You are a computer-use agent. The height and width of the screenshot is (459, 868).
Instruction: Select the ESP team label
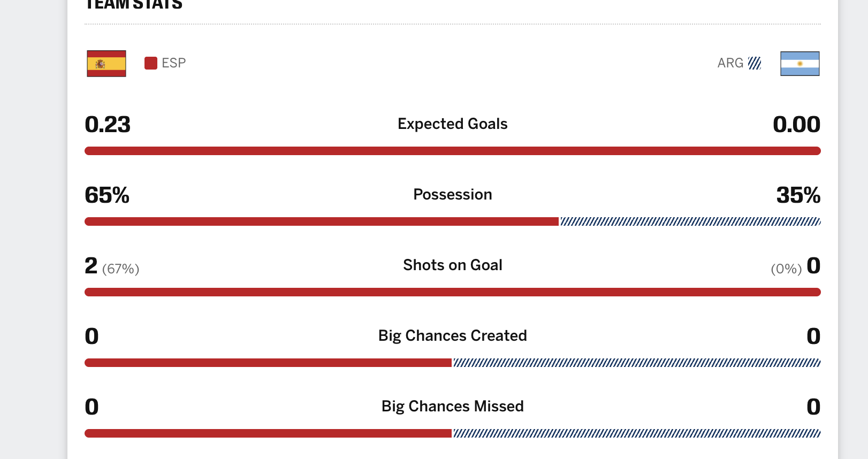[174, 63]
